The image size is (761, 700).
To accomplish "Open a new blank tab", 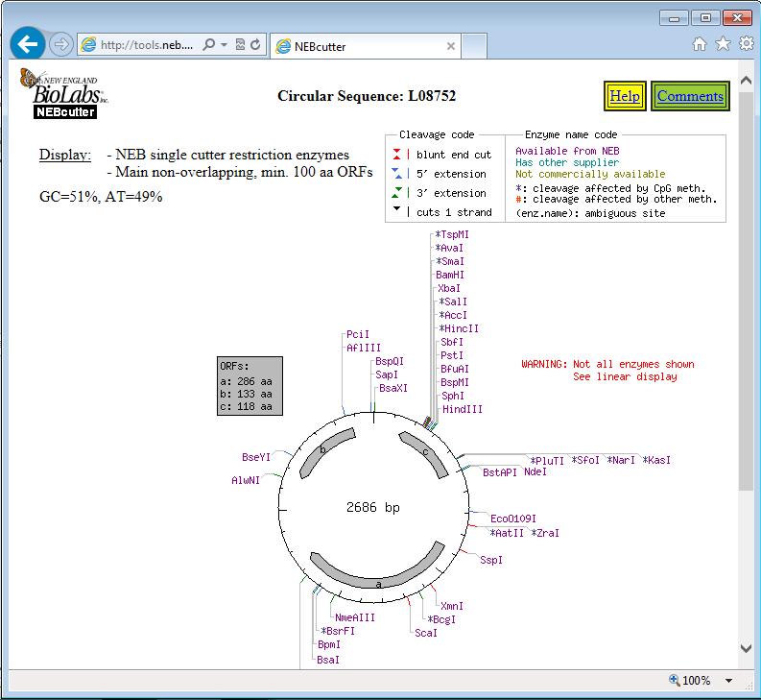I will (x=474, y=47).
